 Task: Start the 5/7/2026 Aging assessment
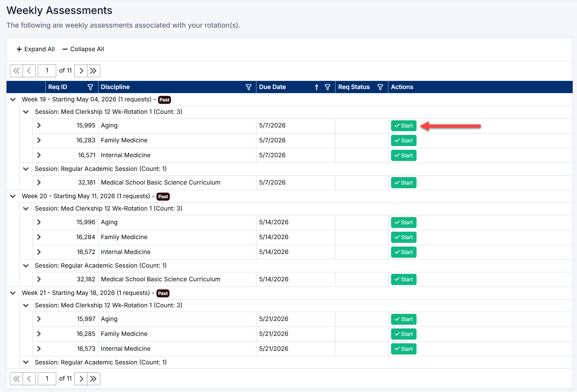403,126
